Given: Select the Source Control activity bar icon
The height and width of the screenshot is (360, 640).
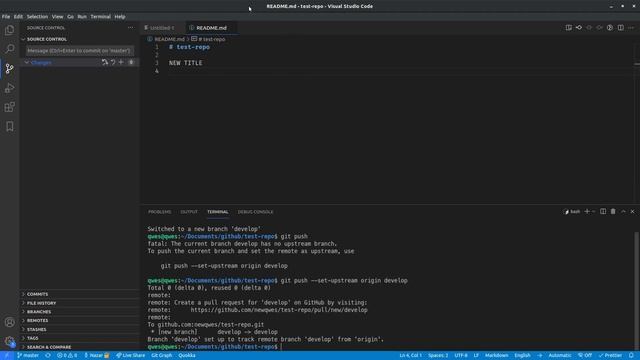Looking at the screenshot, I should click(x=9, y=68).
